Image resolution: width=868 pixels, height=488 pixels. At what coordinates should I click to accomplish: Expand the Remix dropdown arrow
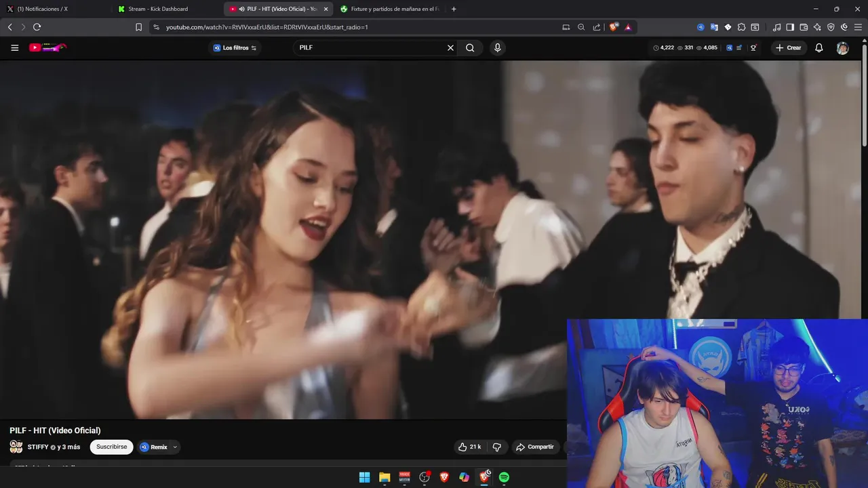point(175,447)
